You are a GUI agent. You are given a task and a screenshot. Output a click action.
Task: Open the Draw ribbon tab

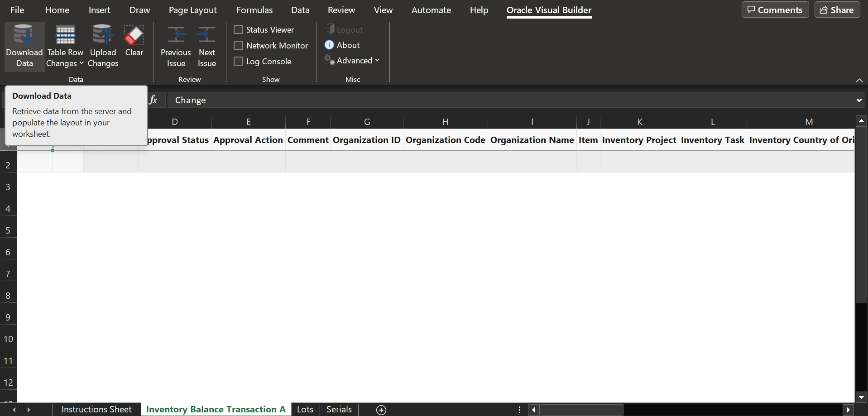139,10
